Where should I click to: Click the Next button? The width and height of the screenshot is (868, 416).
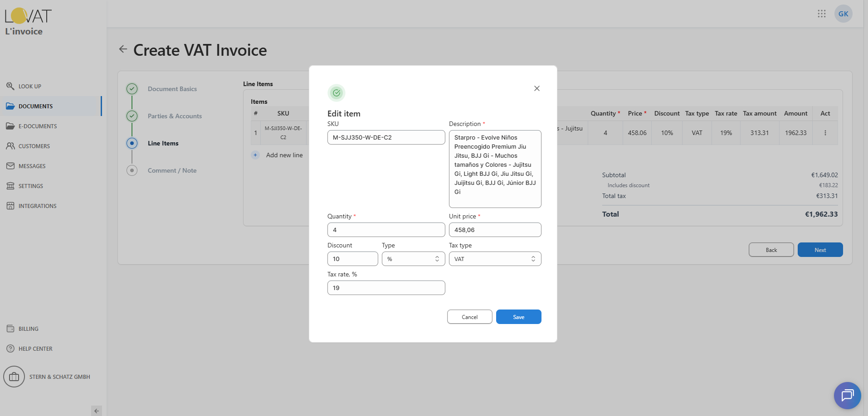(x=819, y=250)
